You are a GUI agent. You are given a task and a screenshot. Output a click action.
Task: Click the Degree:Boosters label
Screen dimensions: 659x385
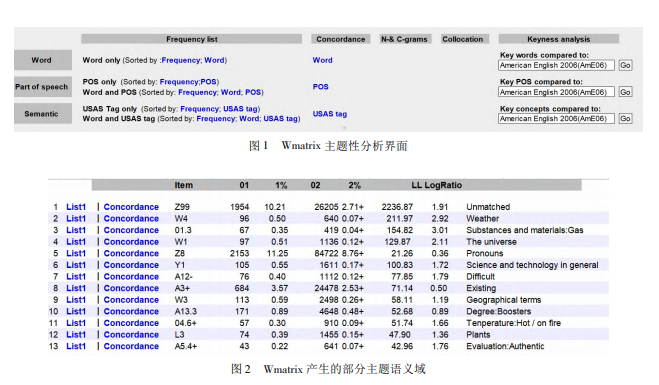pyautogui.click(x=498, y=311)
